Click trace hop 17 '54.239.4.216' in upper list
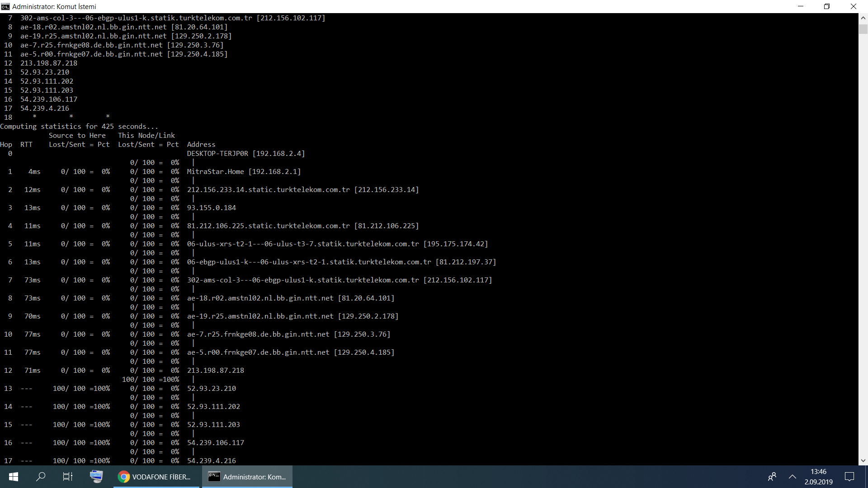The image size is (868, 488). click(x=45, y=108)
